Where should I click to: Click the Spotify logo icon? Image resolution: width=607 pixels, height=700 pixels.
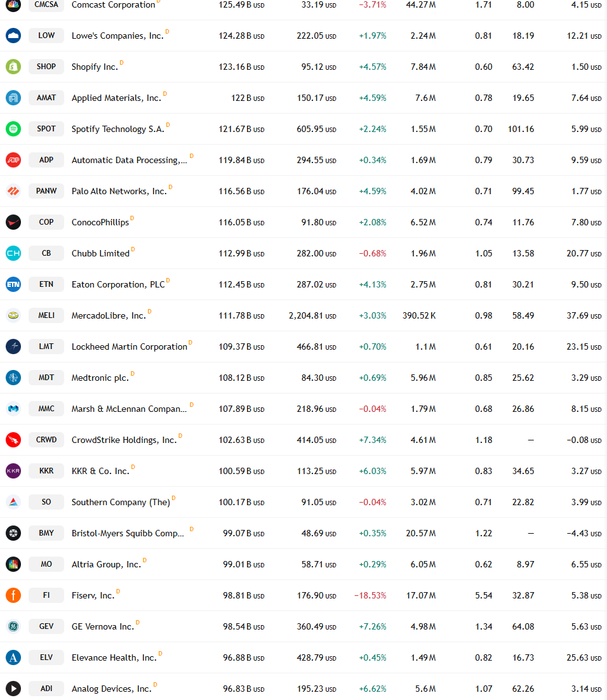pos(13,129)
